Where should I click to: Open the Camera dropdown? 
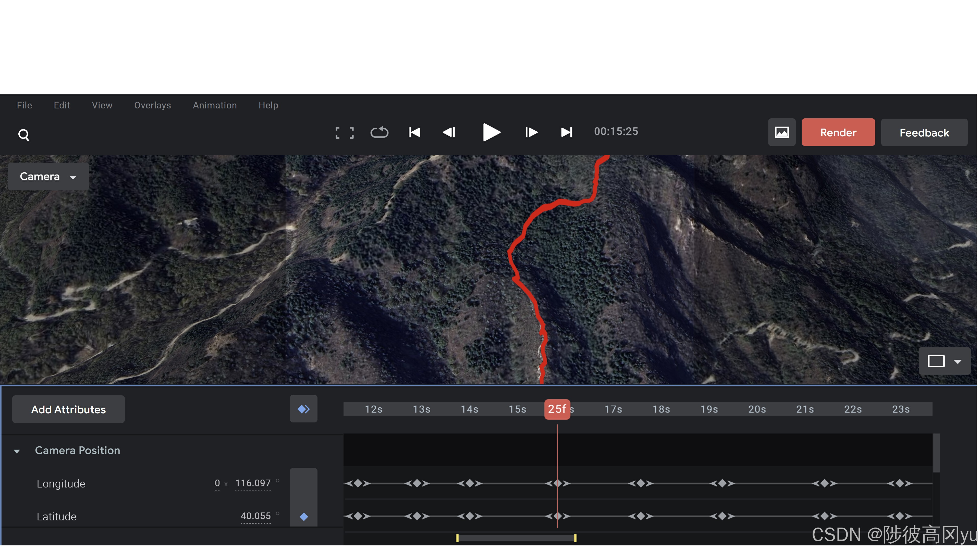(x=48, y=177)
